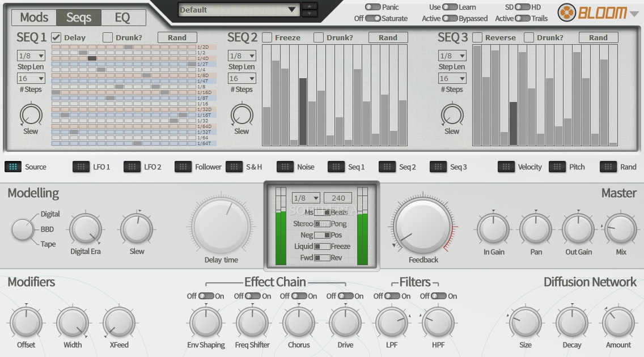Open the delay time 1/8 division dropdown
Image resolution: width=644 pixels, height=357 pixels.
point(306,198)
